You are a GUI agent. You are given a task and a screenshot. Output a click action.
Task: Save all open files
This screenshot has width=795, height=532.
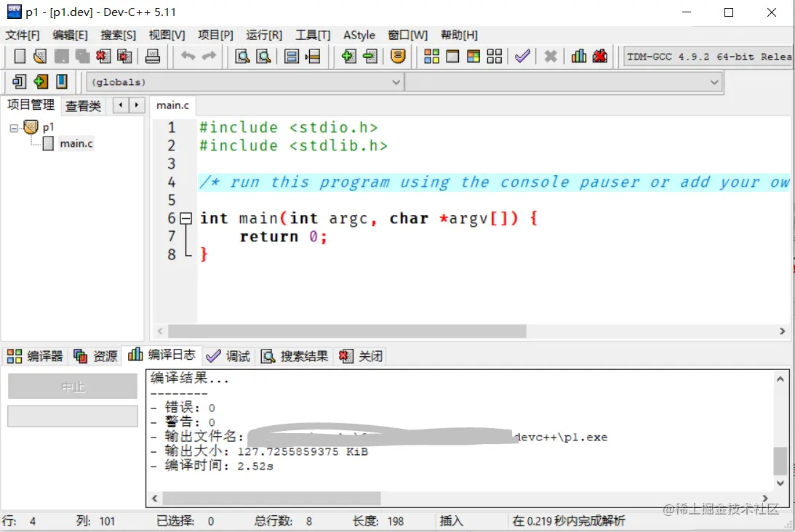(82, 56)
